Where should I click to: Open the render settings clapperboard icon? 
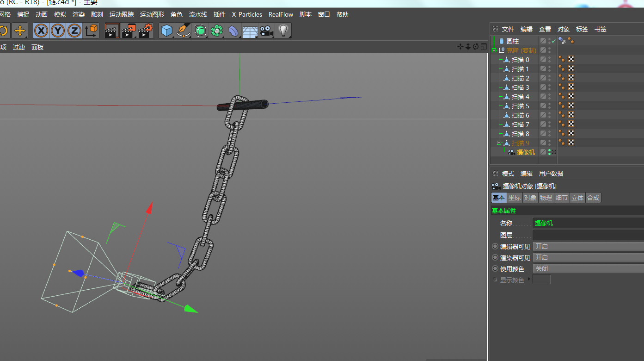[x=145, y=31]
